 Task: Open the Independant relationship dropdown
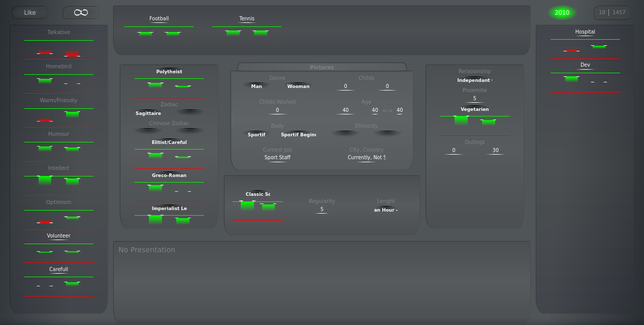[474, 80]
